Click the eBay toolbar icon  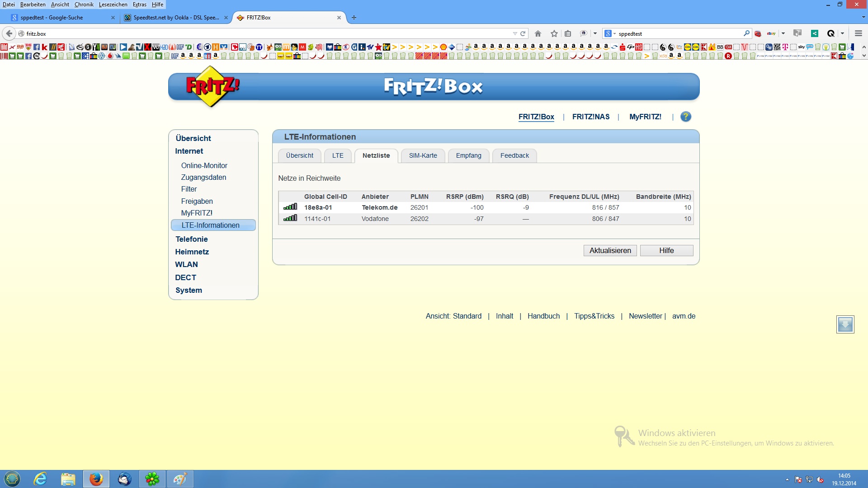pyautogui.click(x=771, y=33)
